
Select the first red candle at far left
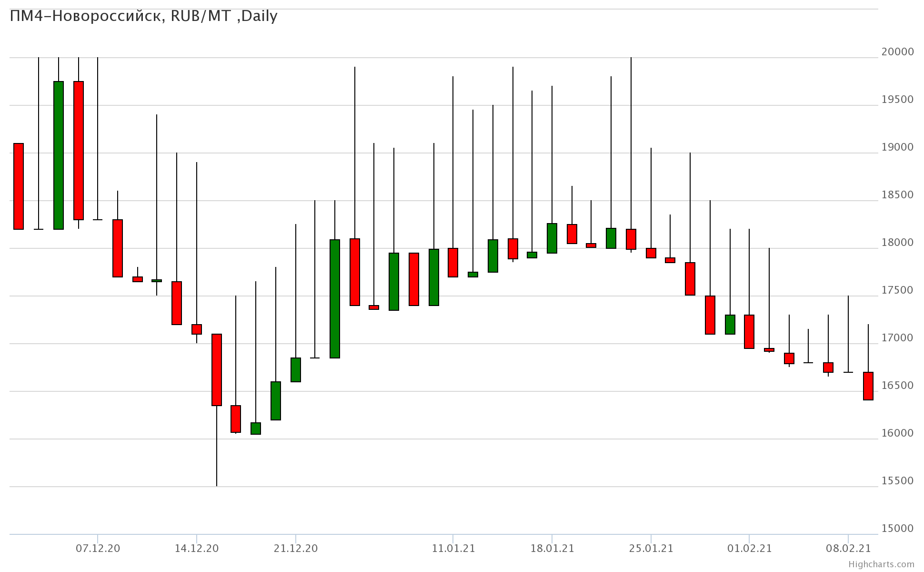[x=19, y=186]
